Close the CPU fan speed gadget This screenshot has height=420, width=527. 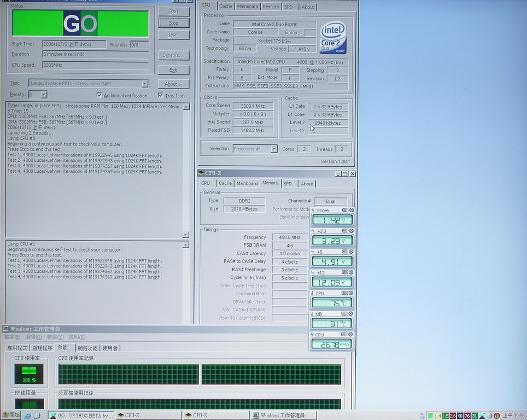coord(350,335)
